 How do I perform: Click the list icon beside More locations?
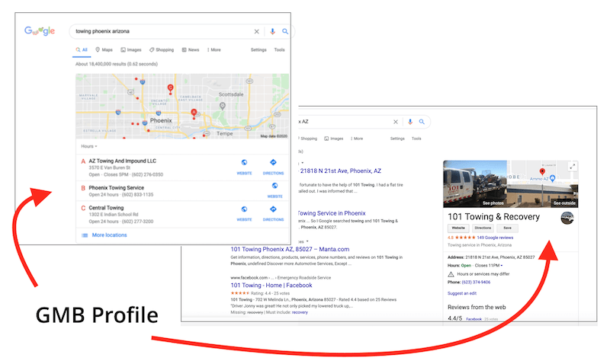click(x=85, y=235)
